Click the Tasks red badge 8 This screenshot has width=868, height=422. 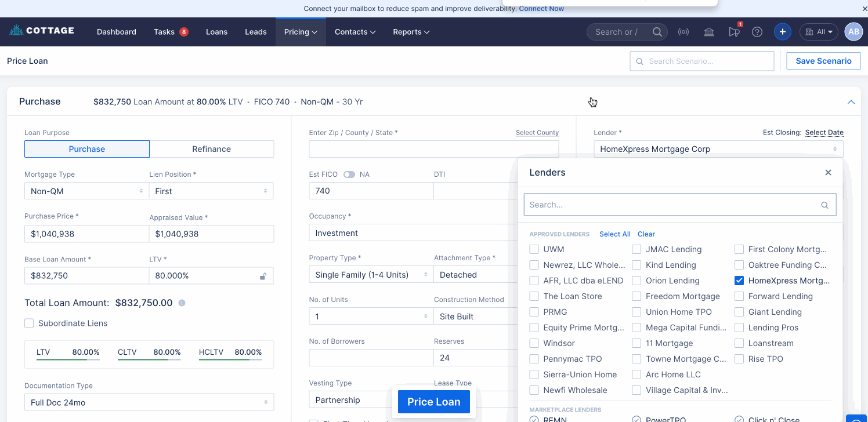[x=184, y=32]
